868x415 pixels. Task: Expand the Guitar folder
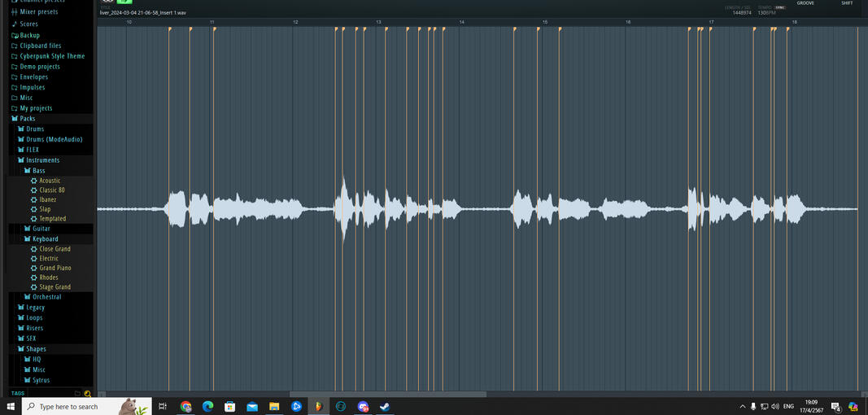(x=41, y=229)
